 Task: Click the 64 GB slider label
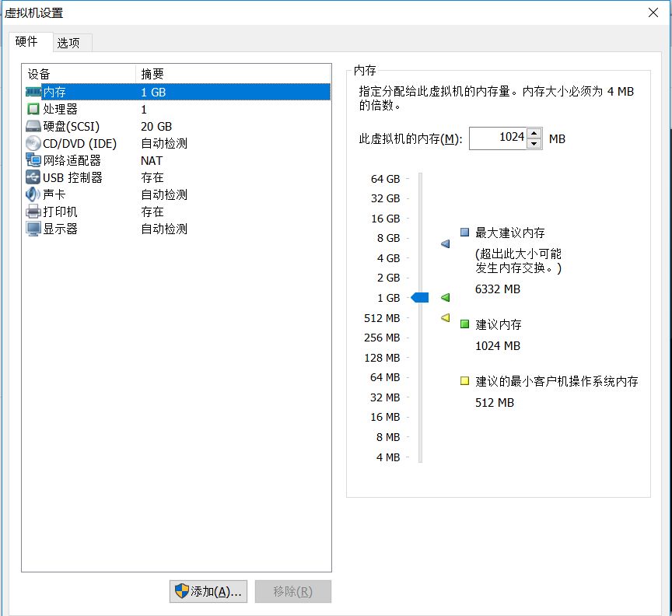[x=385, y=179]
